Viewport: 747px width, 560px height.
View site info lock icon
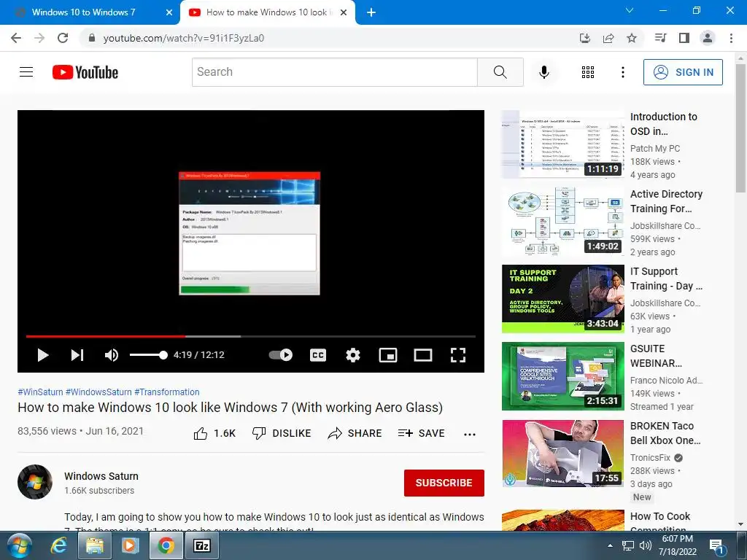92,38
